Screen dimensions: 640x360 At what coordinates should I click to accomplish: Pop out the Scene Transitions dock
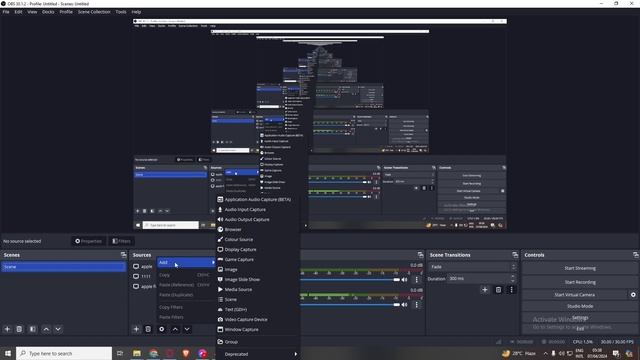pyautogui.click(x=515, y=255)
